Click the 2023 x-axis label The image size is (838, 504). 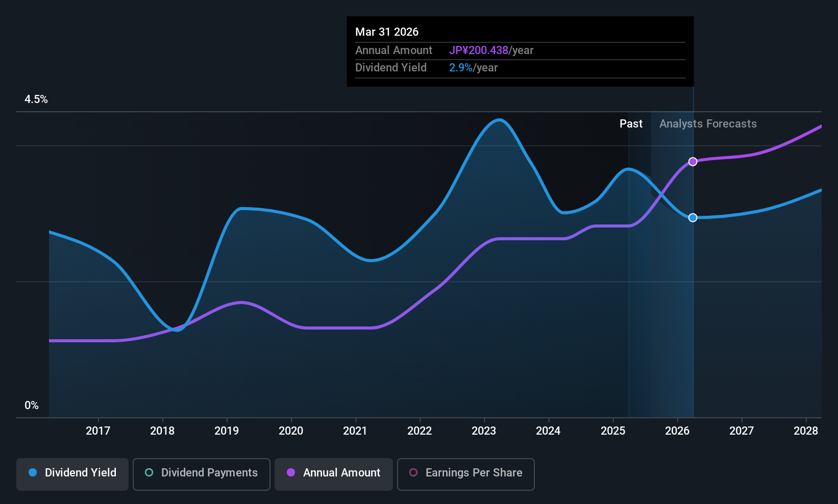(484, 431)
